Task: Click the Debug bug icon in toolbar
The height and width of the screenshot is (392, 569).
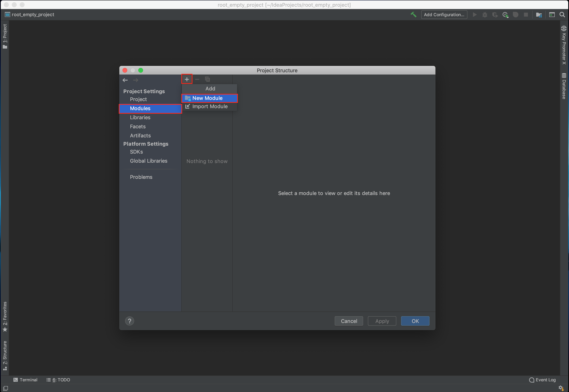Action: 485,15
